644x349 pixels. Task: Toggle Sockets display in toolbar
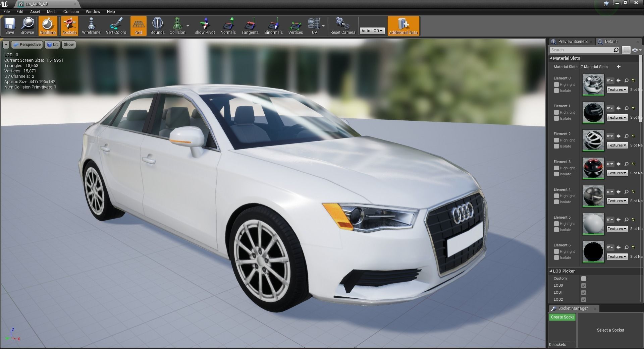(69, 26)
